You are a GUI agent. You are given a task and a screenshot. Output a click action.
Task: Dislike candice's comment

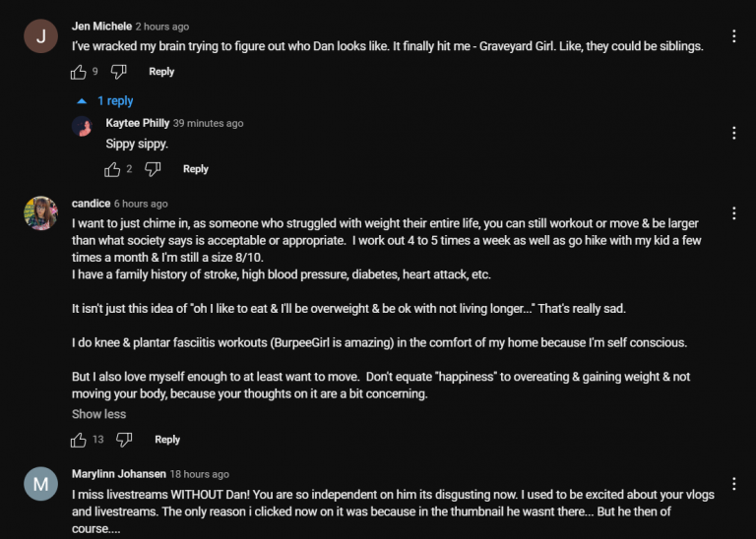124,440
